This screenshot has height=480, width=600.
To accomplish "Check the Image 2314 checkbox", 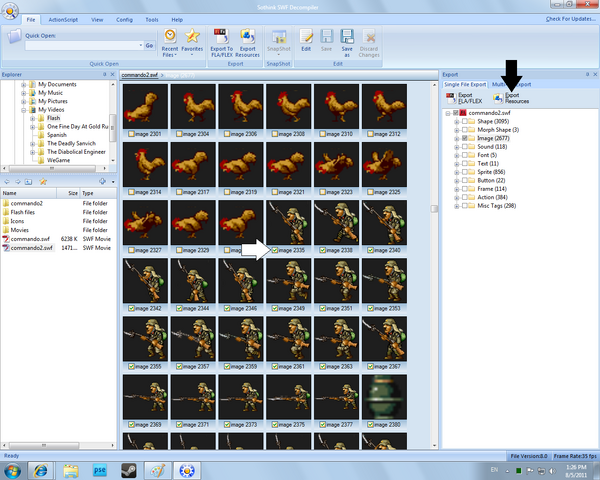I will [x=131, y=192].
